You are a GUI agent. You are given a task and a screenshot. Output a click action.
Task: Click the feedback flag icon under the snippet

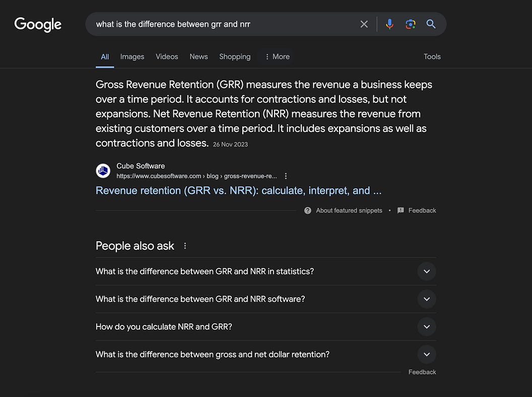point(401,211)
